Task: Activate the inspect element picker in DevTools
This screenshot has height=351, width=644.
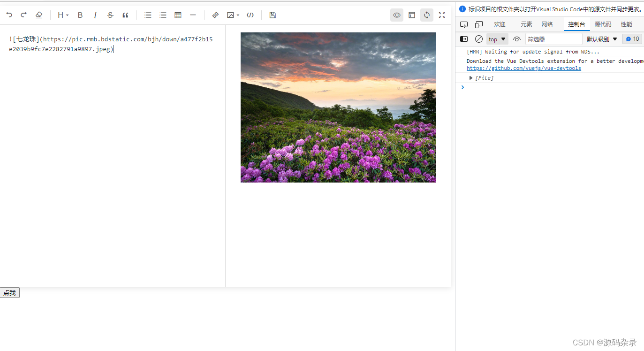Action: (464, 24)
